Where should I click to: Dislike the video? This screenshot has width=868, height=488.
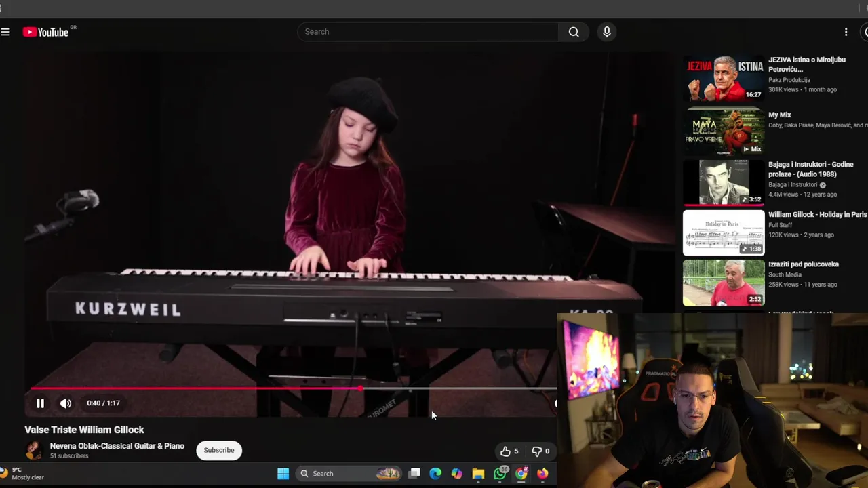pyautogui.click(x=540, y=451)
